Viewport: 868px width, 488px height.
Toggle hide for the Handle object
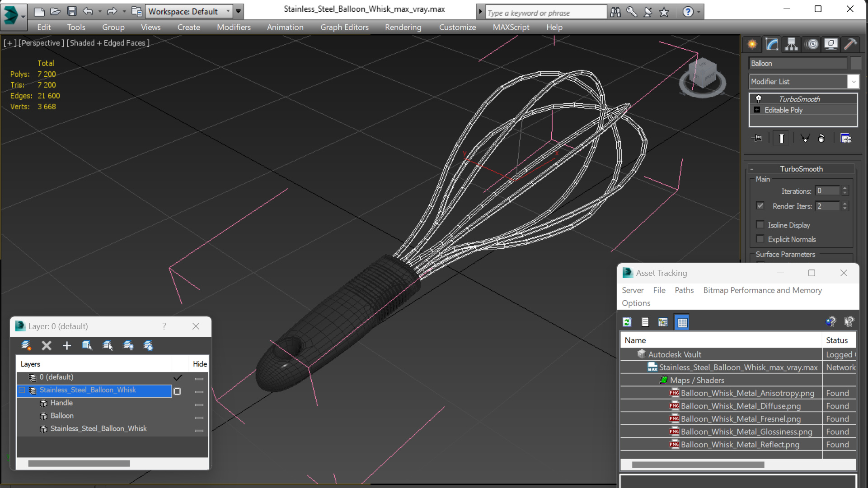coord(199,405)
